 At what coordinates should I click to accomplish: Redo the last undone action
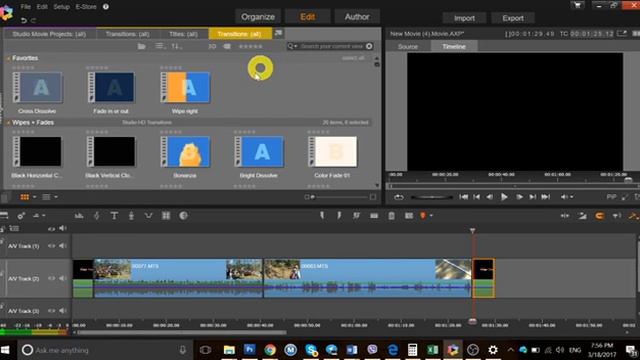click(33, 20)
